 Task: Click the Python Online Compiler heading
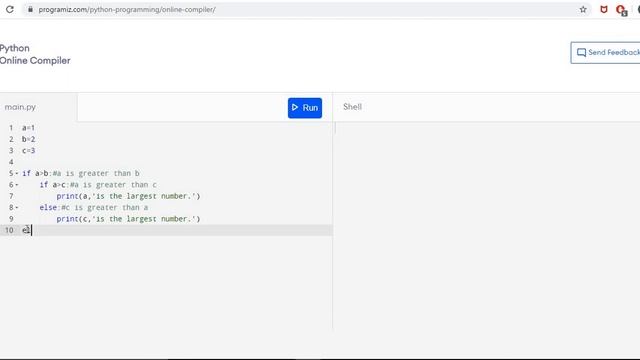tap(35, 54)
